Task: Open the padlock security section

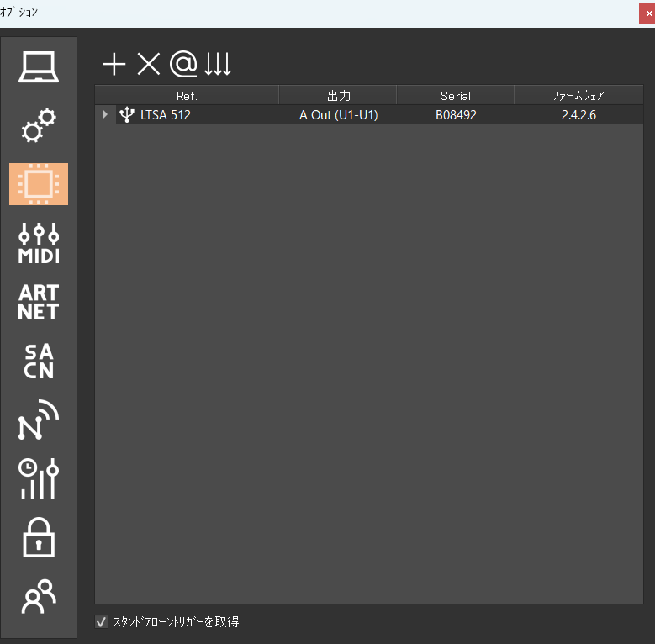Action: (39, 537)
